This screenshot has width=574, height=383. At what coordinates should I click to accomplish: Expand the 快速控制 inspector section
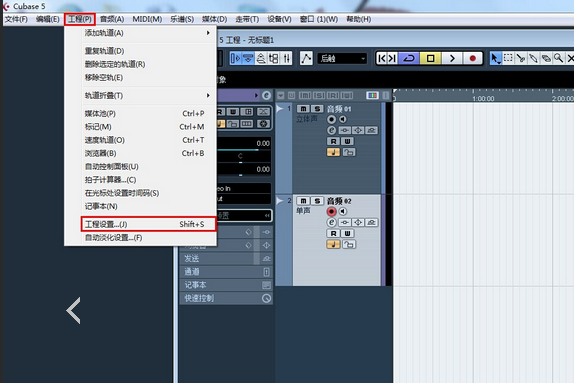point(226,298)
